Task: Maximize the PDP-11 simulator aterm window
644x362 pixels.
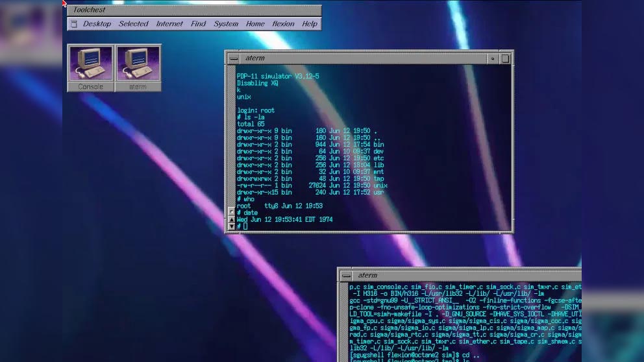Action: 505,58
